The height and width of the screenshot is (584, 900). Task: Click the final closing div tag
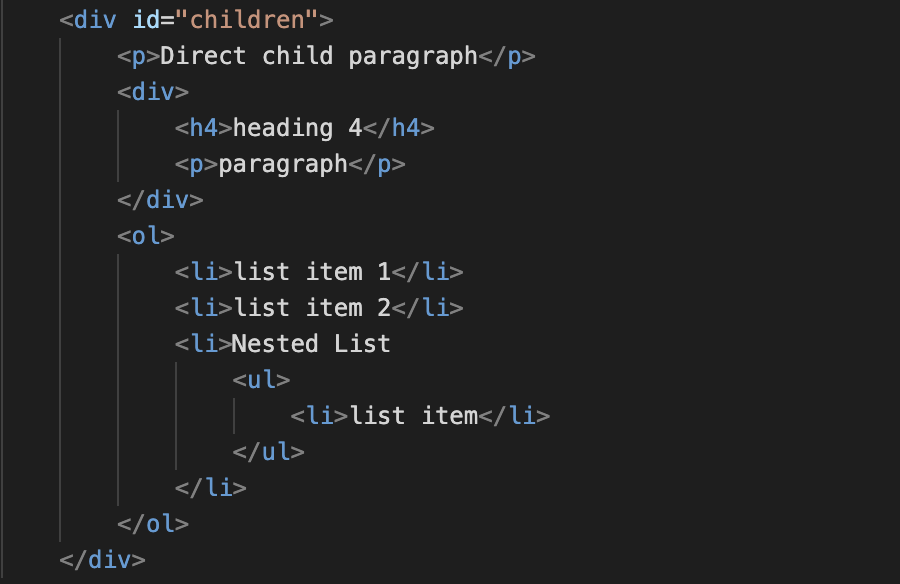(x=103, y=560)
